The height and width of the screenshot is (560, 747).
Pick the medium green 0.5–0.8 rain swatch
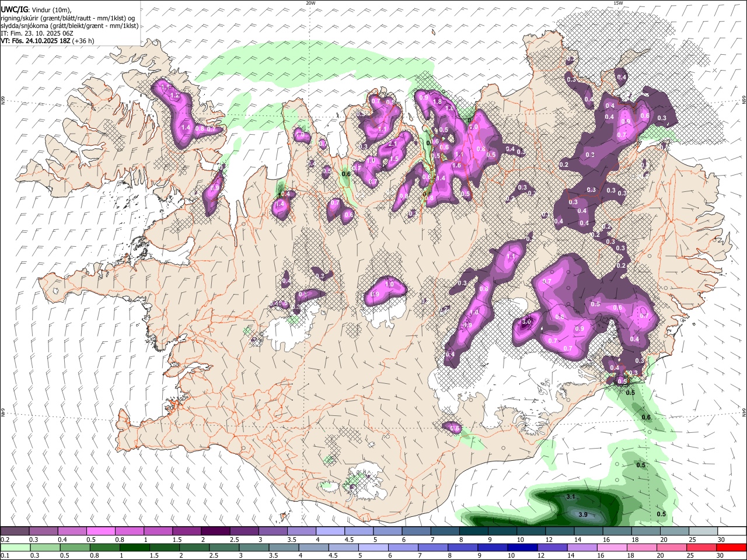coord(75,547)
